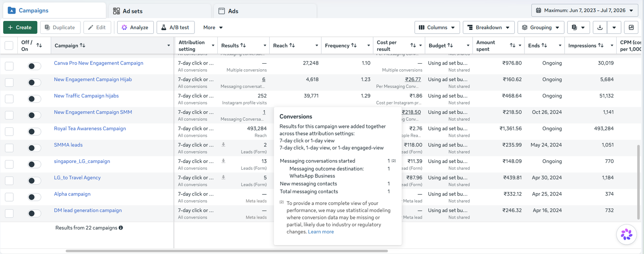
Task: Click the vertical table scrollbar
Action: (638, 182)
